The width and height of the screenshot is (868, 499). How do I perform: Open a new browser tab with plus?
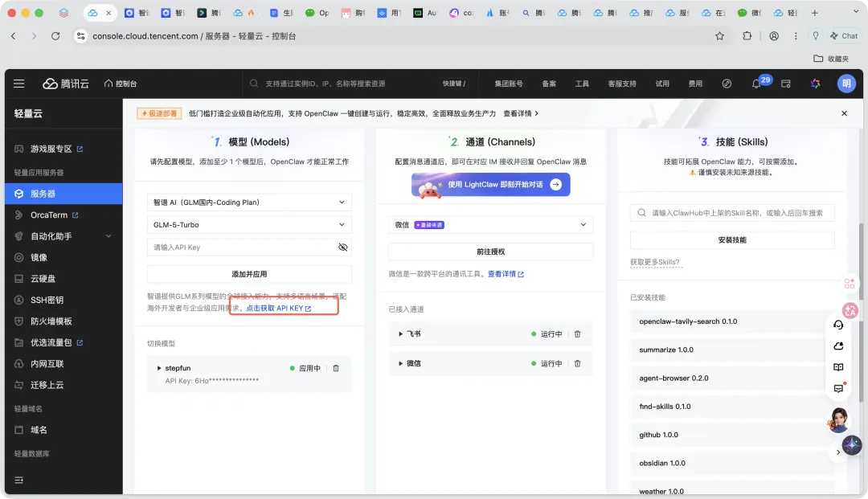(814, 12)
